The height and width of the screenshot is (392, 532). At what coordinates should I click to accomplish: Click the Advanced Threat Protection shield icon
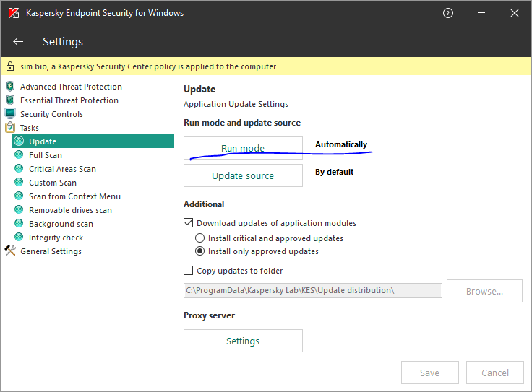point(10,87)
